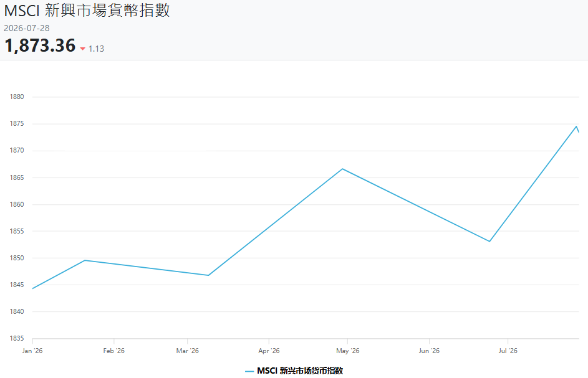Click the 1.13 change value
Image resolution: width=588 pixels, height=378 pixels.
(x=97, y=49)
